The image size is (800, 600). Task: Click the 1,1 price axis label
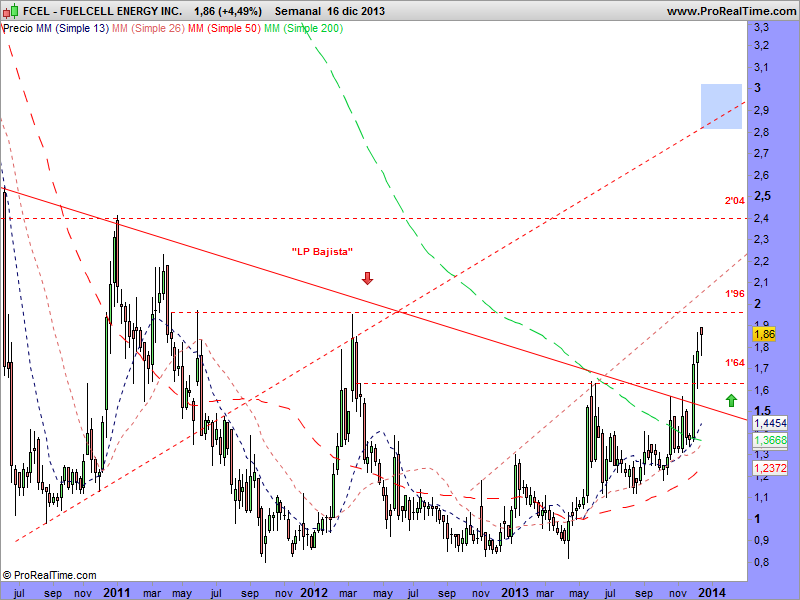(761, 497)
